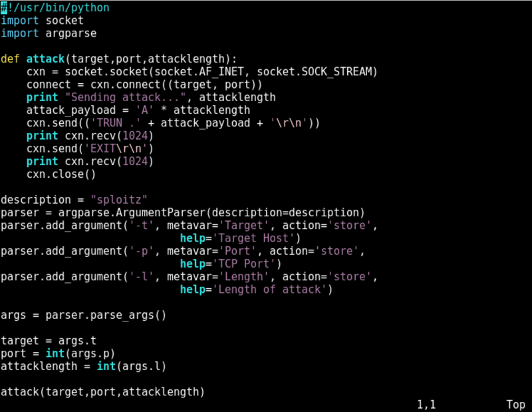This screenshot has height=412, width=532.
Task: Click the 'cxn.close()' line
Action: pos(61,174)
